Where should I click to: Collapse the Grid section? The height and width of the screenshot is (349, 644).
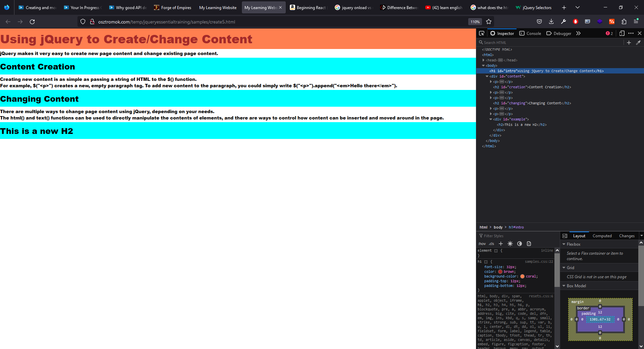tap(564, 268)
